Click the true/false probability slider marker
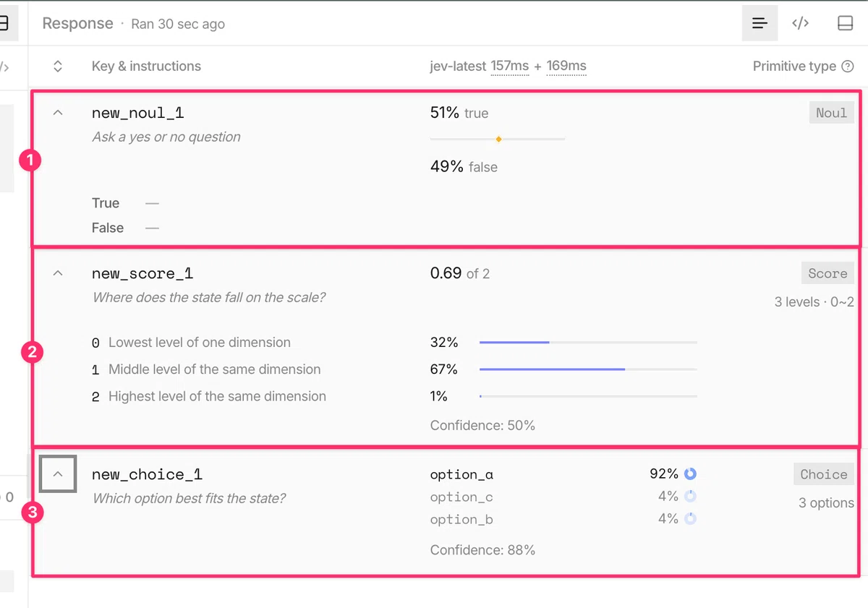868x608 pixels. [x=498, y=139]
